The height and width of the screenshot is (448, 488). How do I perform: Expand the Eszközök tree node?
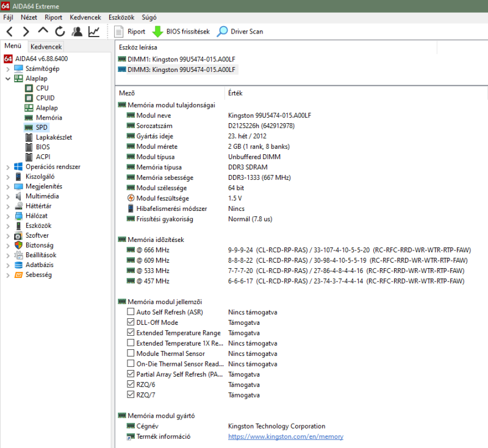point(8,226)
